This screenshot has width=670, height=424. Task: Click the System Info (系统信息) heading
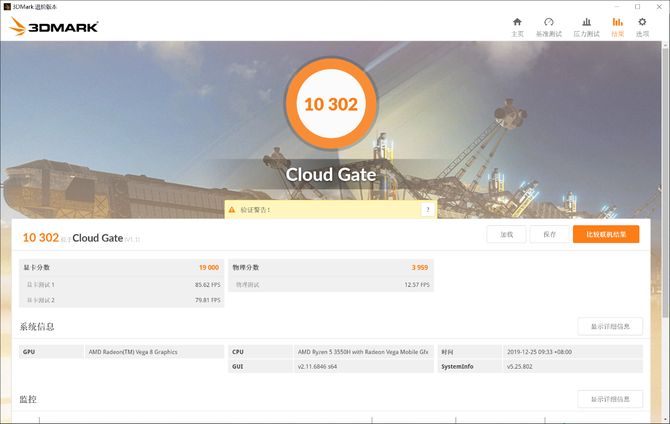(37, 327)
